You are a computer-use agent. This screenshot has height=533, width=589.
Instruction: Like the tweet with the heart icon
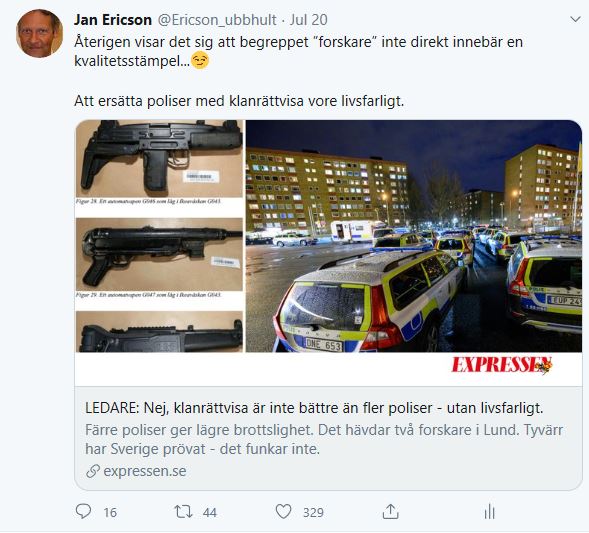pos(283,512)
